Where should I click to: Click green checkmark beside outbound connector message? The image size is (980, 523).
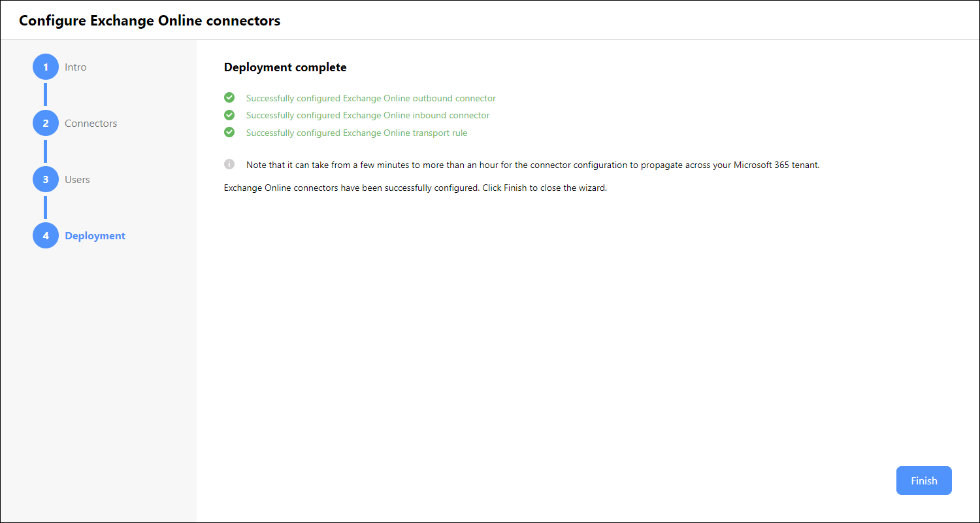[229, 97]
